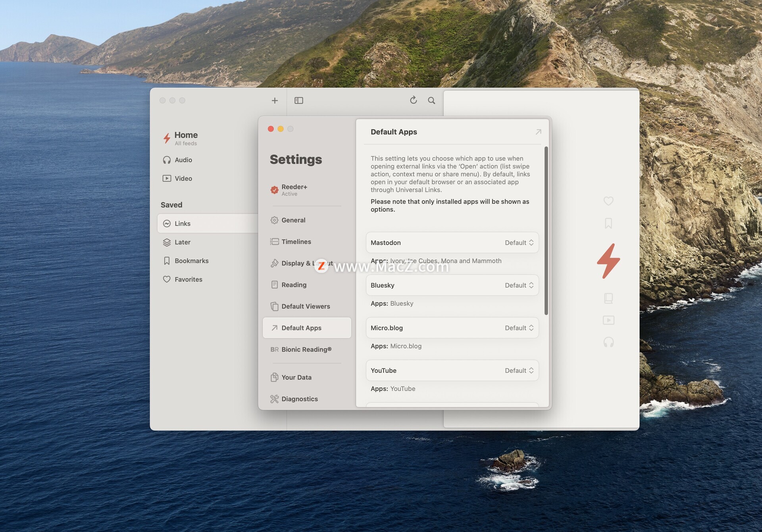Viewport: 762px width, 532px height.
Task: Toggle the sidebar layout icon in main toolbar
Action: (299, 100)
